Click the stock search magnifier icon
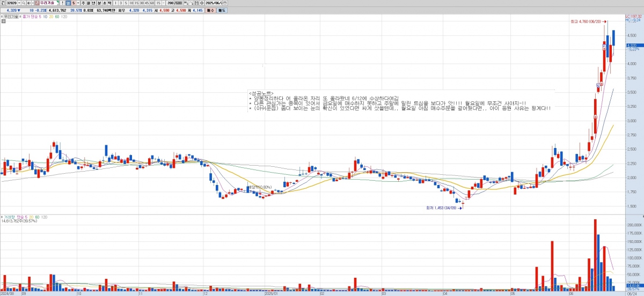This screenshot has height=296, width=644. click(x=24, y=3)
